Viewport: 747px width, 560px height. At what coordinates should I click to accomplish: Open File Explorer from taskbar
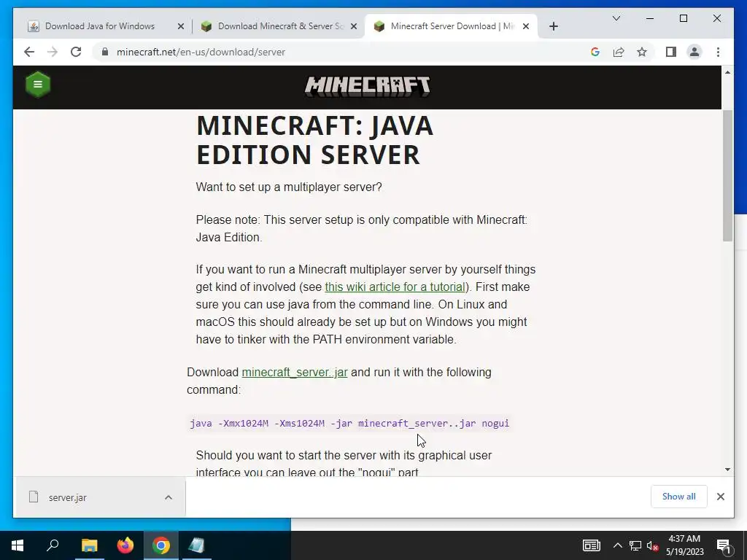(89, 545)
